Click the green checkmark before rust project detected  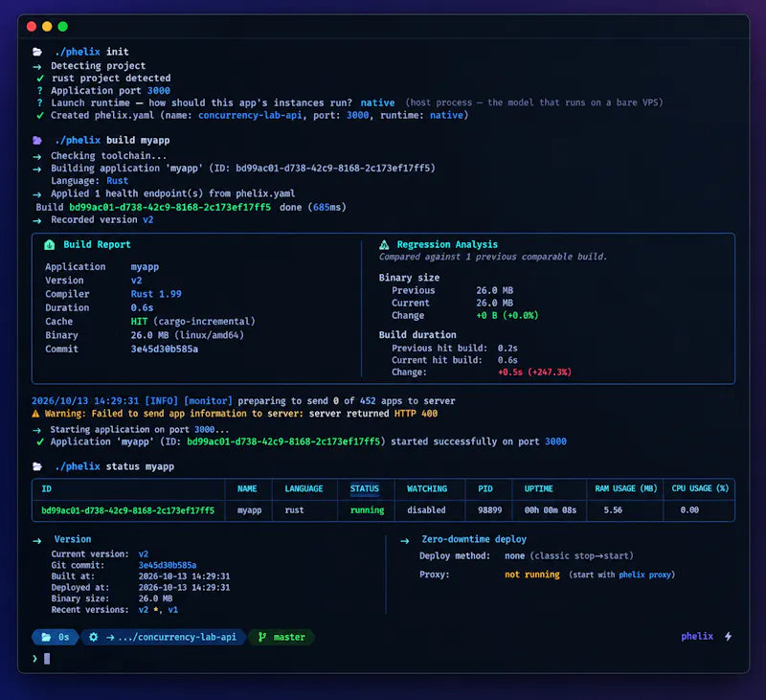[40, 79]
